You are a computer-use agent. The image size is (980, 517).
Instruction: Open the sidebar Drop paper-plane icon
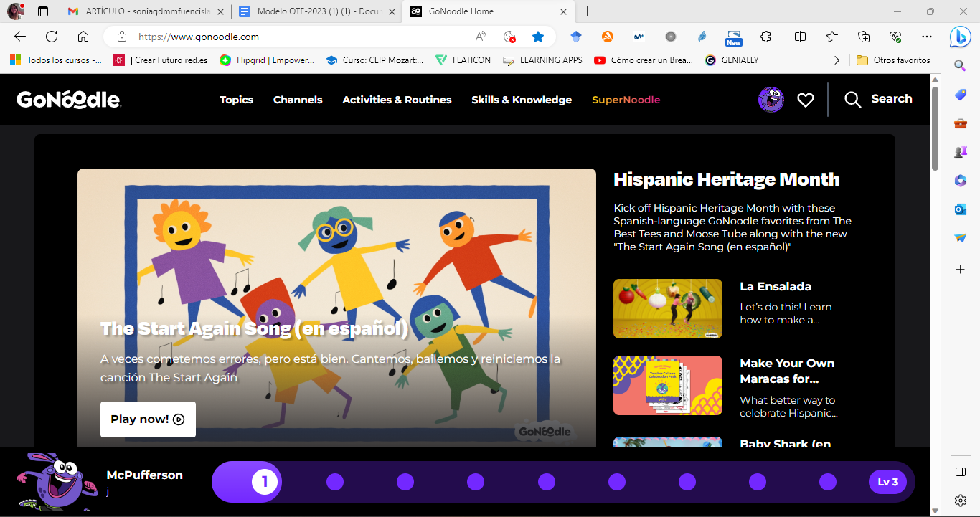[961, 238]
